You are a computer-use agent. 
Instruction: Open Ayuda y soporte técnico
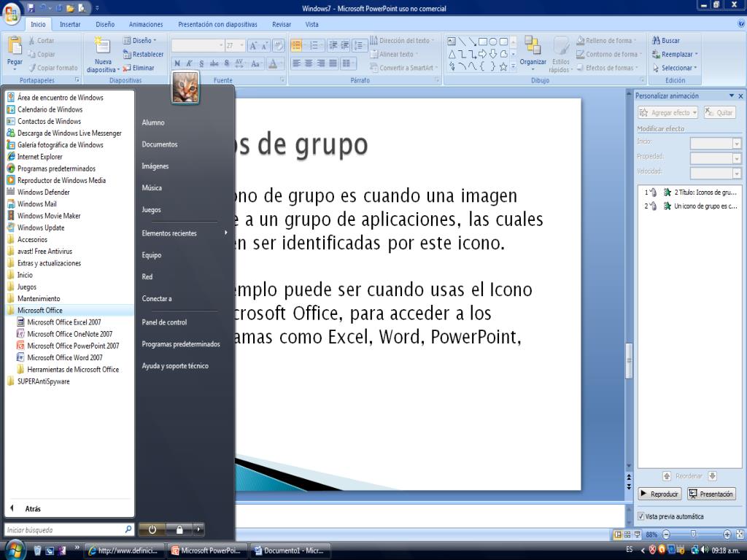click(x=175, y=366)
